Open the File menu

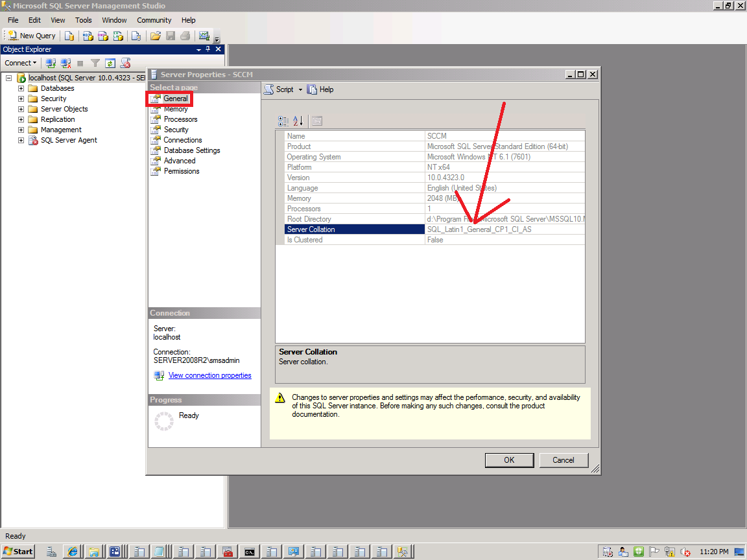click(13, 20)
